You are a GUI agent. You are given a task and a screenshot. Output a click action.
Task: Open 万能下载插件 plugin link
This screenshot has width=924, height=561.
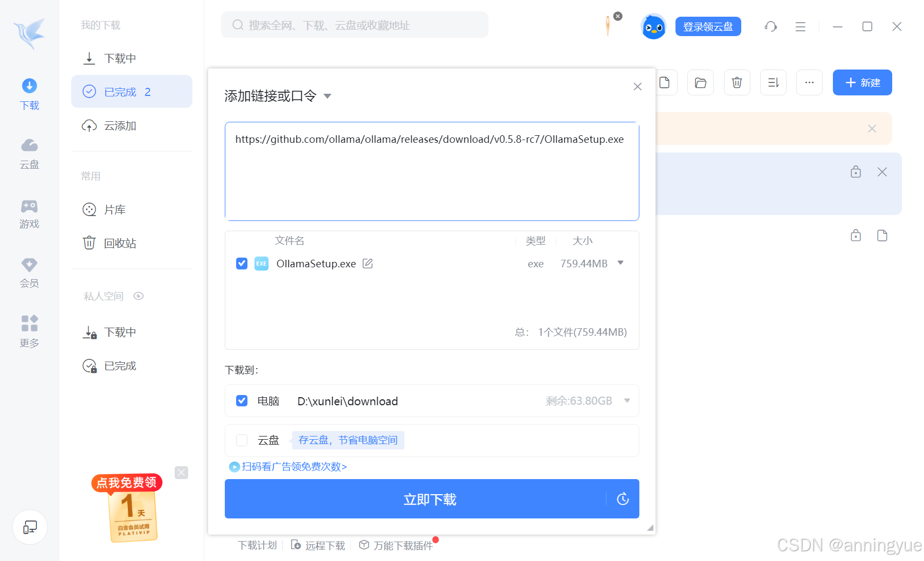coord(396,545)
